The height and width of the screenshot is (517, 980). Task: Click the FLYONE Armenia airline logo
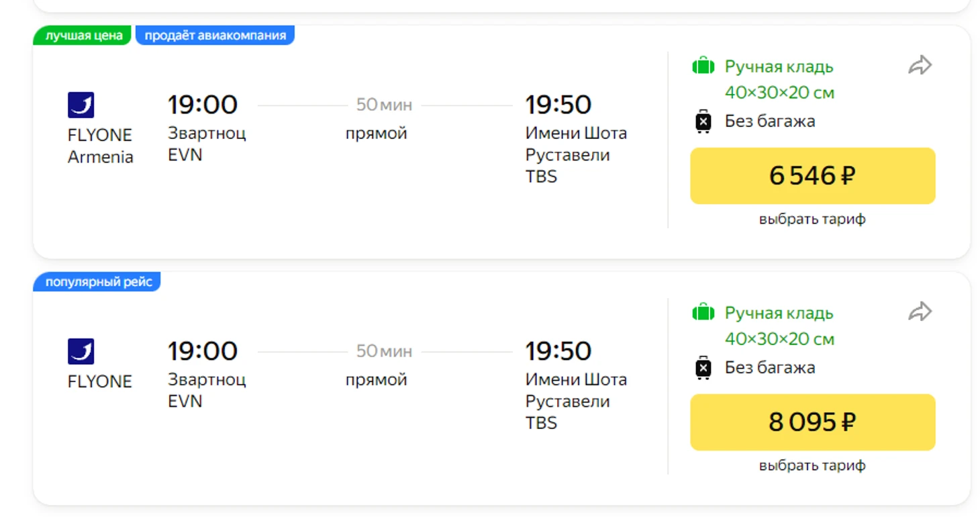pos(81,105)
